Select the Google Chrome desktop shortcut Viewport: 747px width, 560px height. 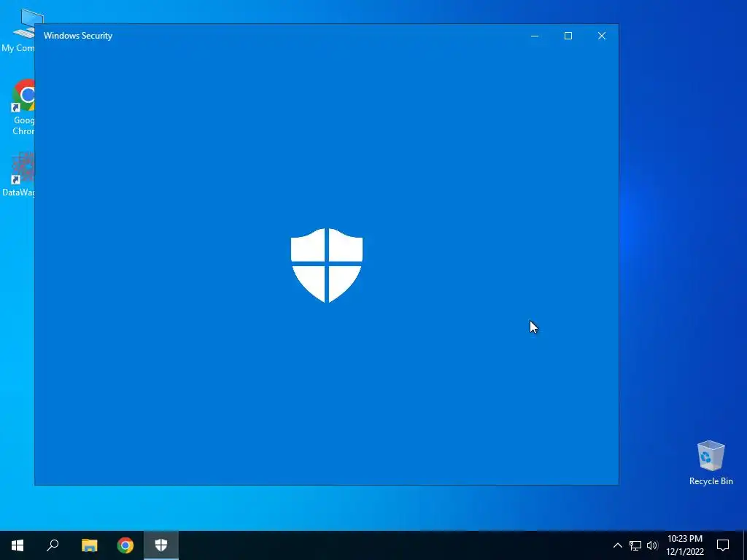(23, 108)
